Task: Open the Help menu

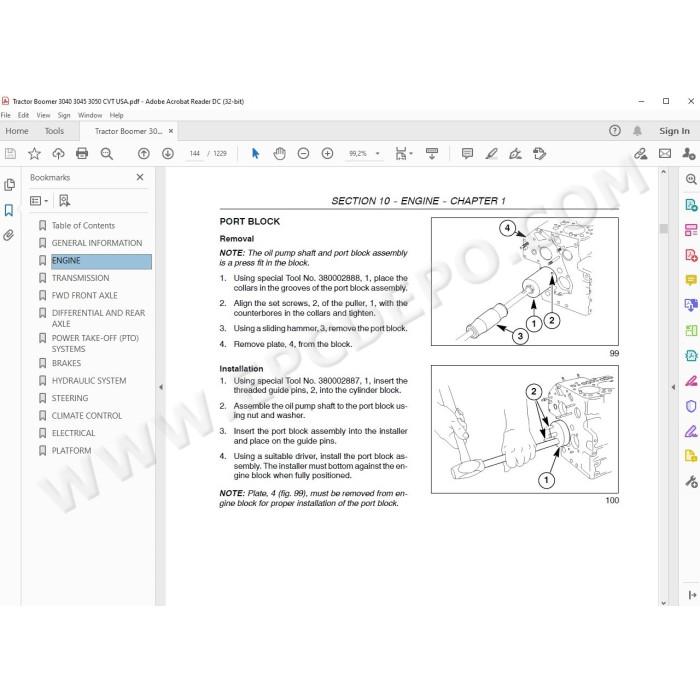Action: [117, 115]
